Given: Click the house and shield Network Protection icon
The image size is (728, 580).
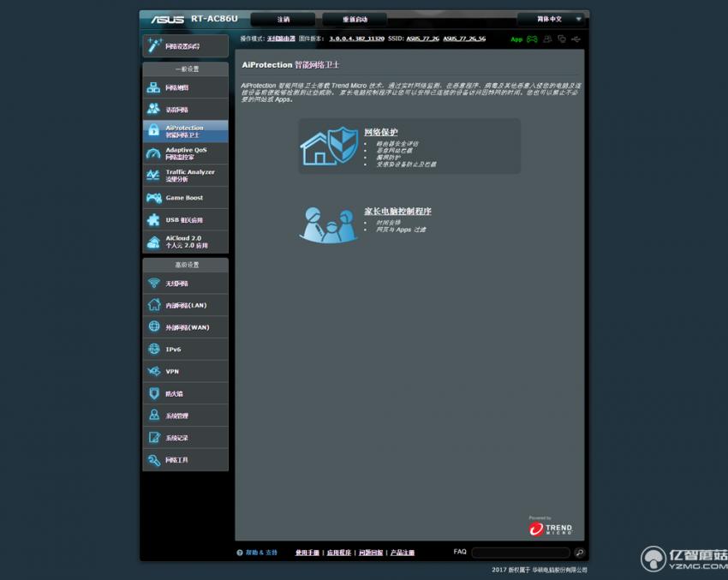Looking at the screenshot, I should pyautogui.click(x=329, y=146).
